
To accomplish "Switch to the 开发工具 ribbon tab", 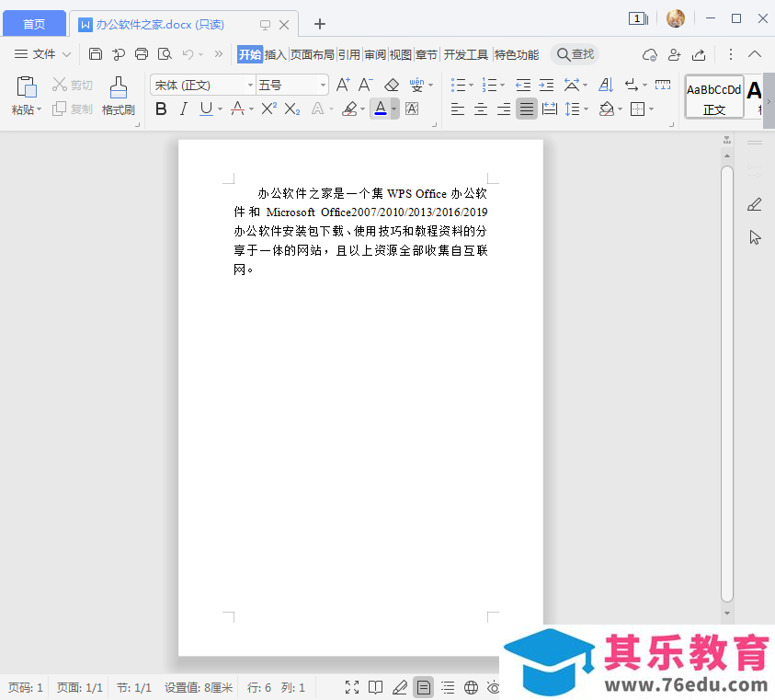I will [465, 54].
